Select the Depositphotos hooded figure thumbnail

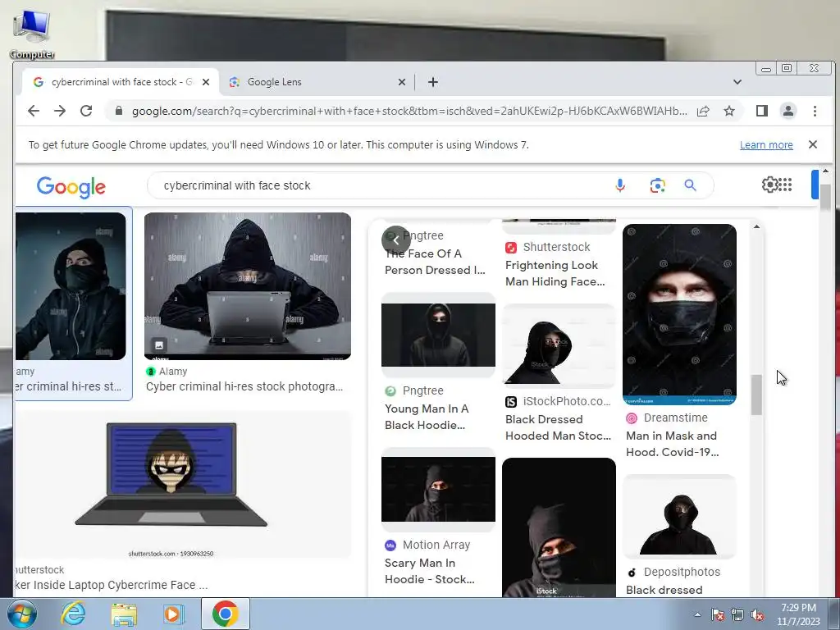coord(679,517)
